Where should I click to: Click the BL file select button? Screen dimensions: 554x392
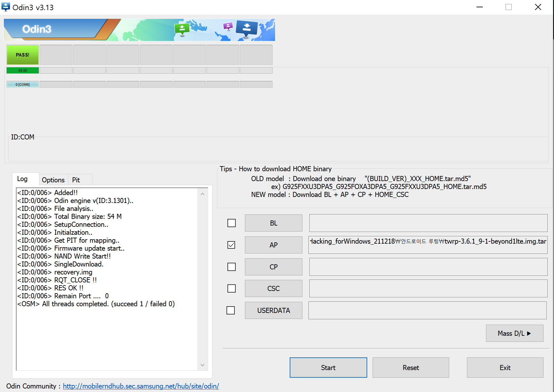[274, 223]
